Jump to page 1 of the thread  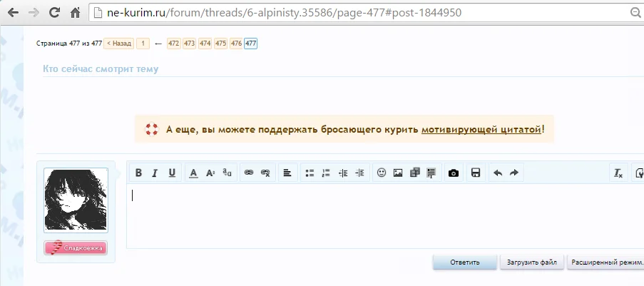click(x=143, y=44)
